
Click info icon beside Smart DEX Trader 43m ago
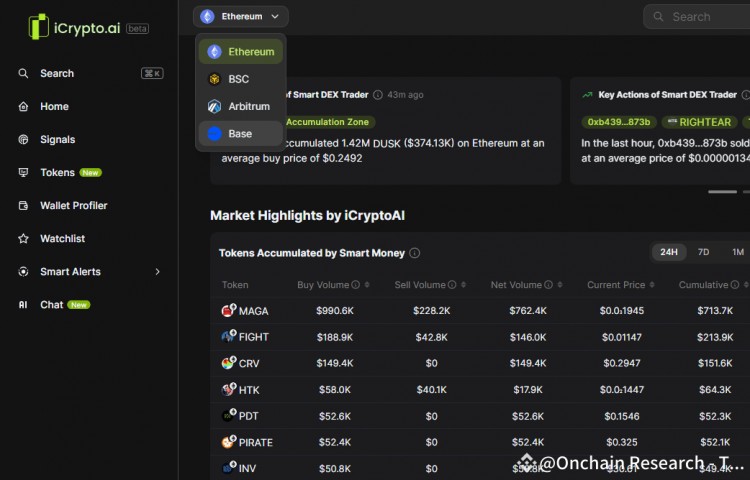377,95
